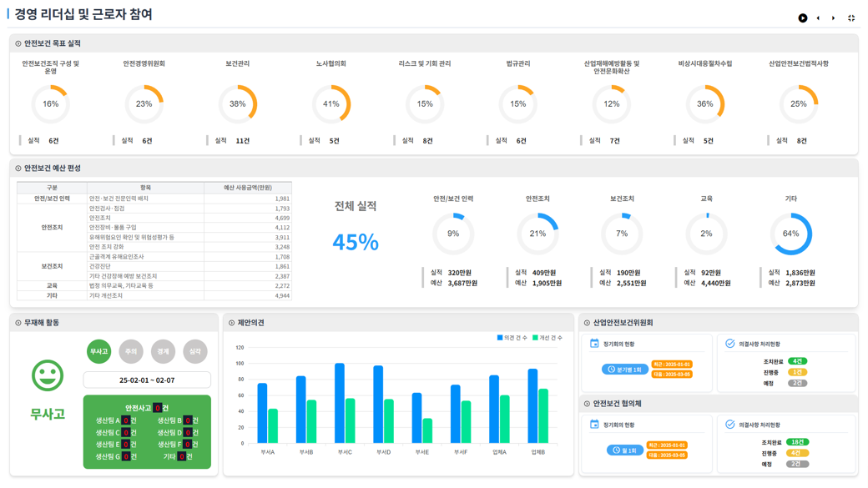The height and width of the screenshot is (488, 868).
Task: Click the 월 1회 meeting badge
Action: pos(624,450)
